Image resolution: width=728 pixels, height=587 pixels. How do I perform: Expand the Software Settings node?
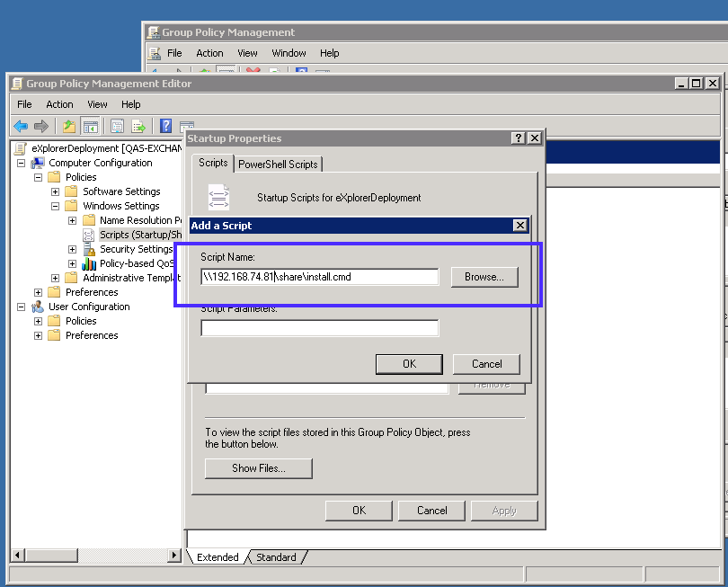(55, 191)
